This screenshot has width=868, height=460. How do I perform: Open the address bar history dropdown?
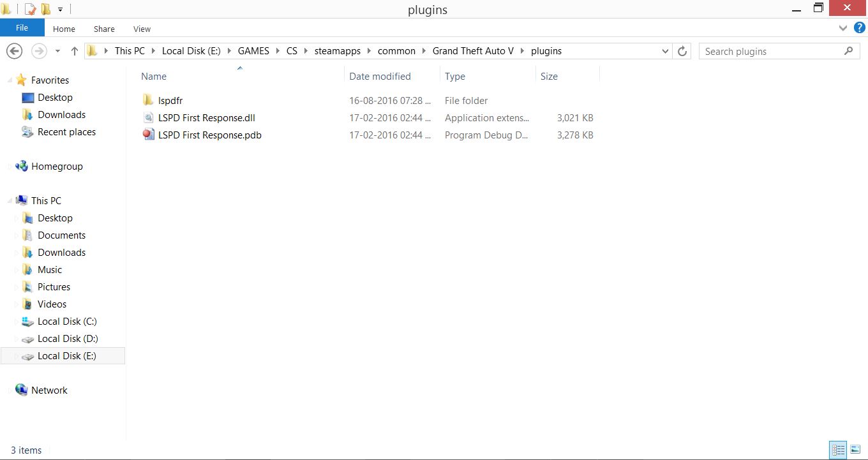(x=665, y=51)
